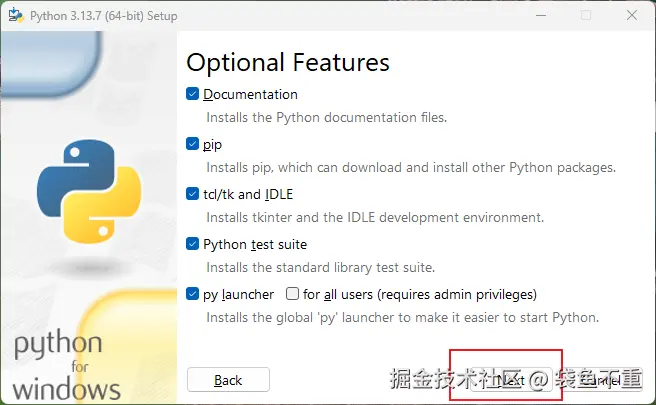Click the Python installer icon in title bar

16,15
